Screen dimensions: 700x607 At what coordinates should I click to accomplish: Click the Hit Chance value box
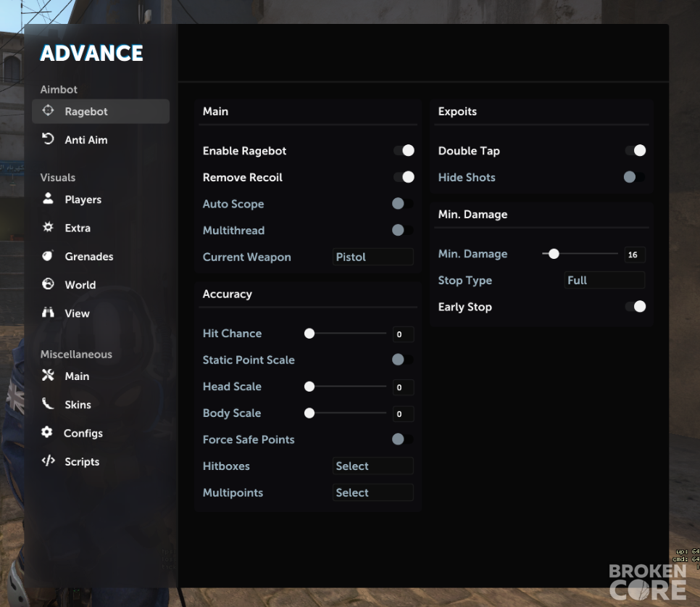pyautogui.click(x=403, y=334)
